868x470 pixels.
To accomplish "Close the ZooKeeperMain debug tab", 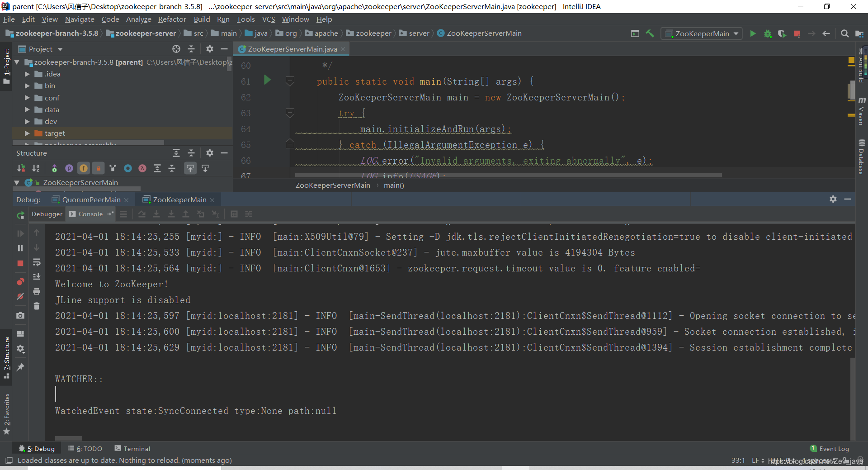I will [x=212, y=200].
